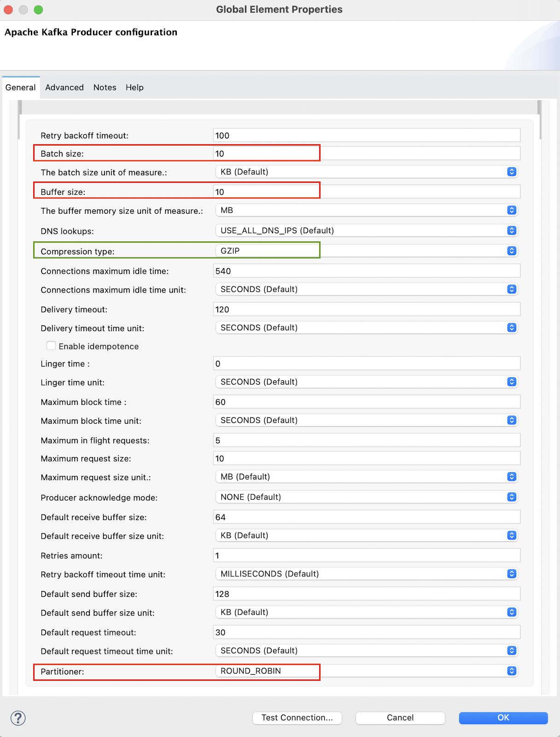Click 'Apache Kafka Producer configuration' heading
This screenshot has width=560, height=737.
pyautogui.click(x=91, y=32)
